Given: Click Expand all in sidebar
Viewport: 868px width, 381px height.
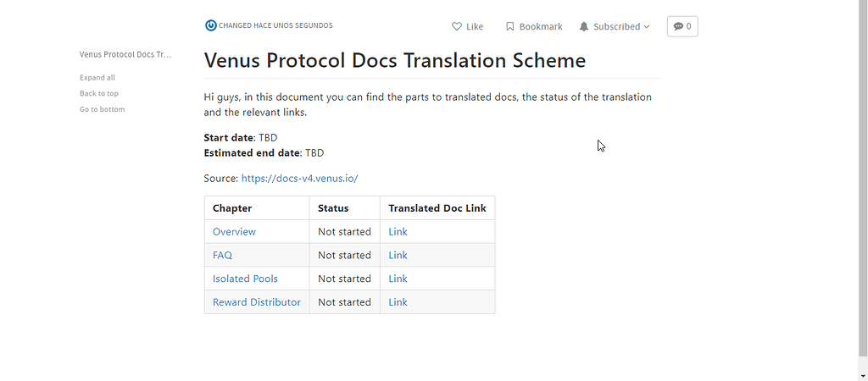Looking at the screenshot, I should 97,77.
